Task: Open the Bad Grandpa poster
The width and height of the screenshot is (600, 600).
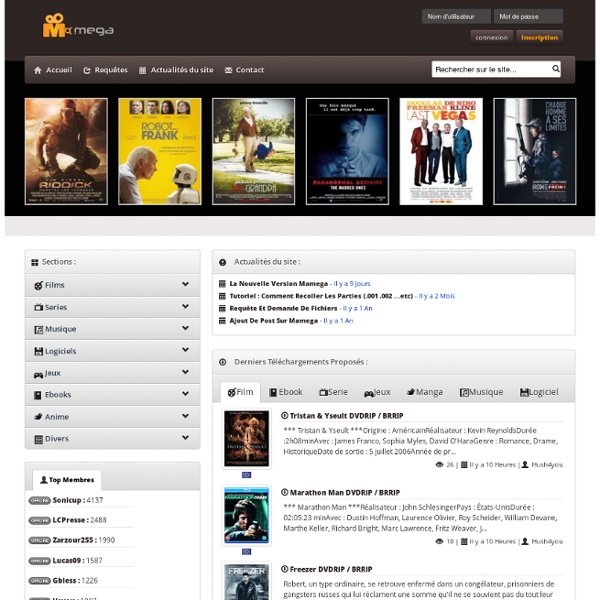Action: 254,151
